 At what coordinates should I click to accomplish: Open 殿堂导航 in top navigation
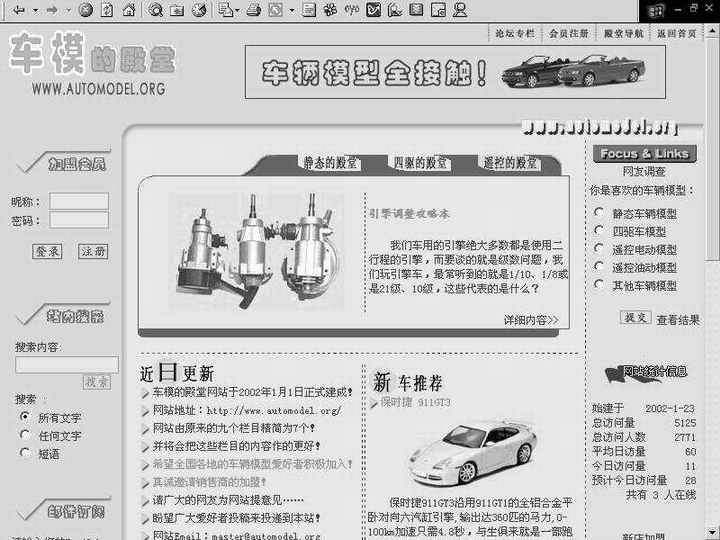[624, 34]
